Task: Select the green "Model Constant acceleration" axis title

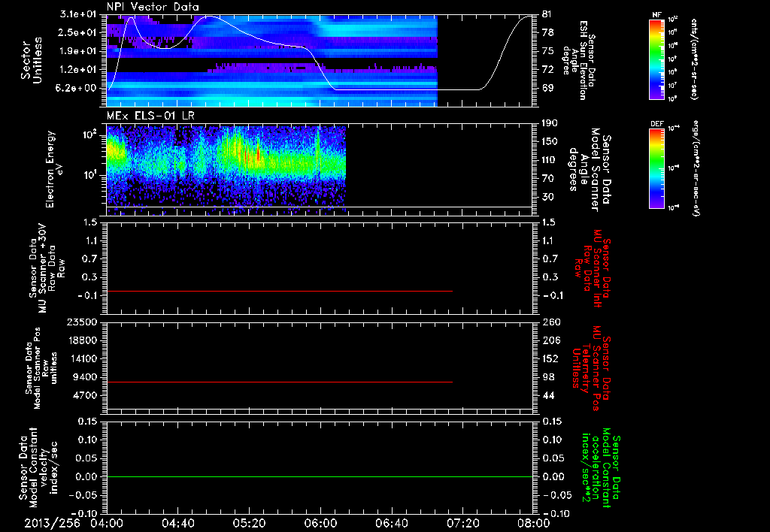Action: pyautogui.click(x=602, y=468)
